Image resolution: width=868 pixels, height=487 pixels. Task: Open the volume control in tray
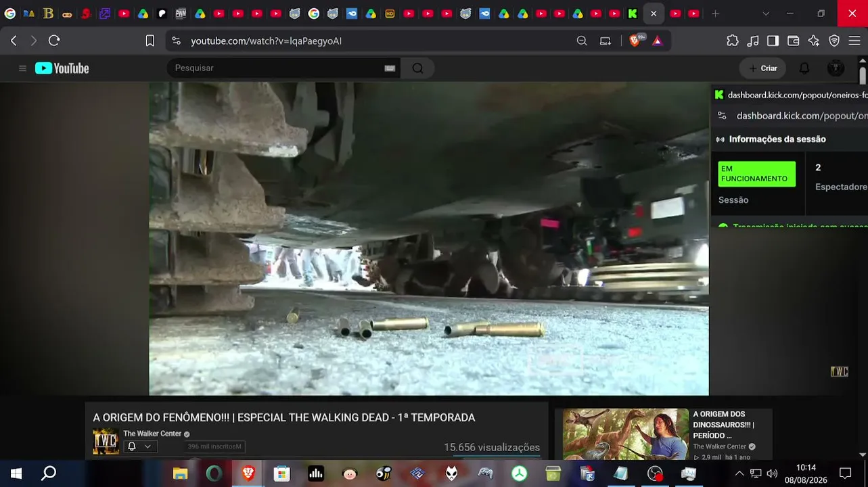point(772,473)
